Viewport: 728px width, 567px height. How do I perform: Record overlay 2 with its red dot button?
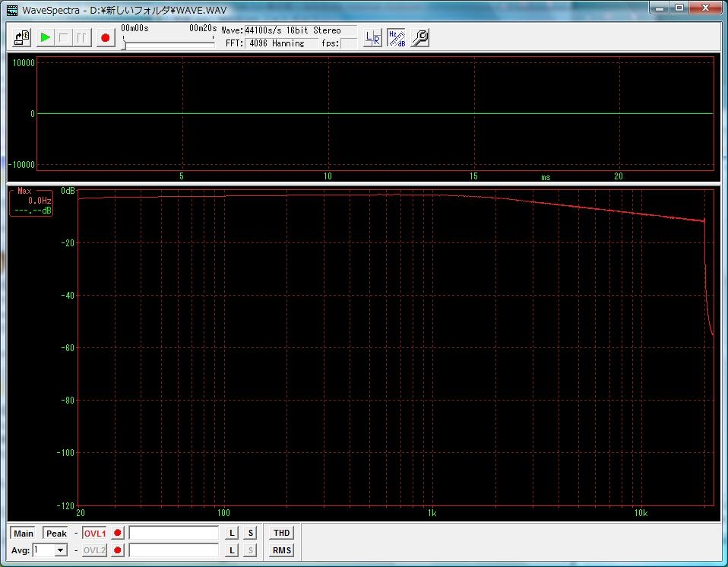[x=118, y=550]
